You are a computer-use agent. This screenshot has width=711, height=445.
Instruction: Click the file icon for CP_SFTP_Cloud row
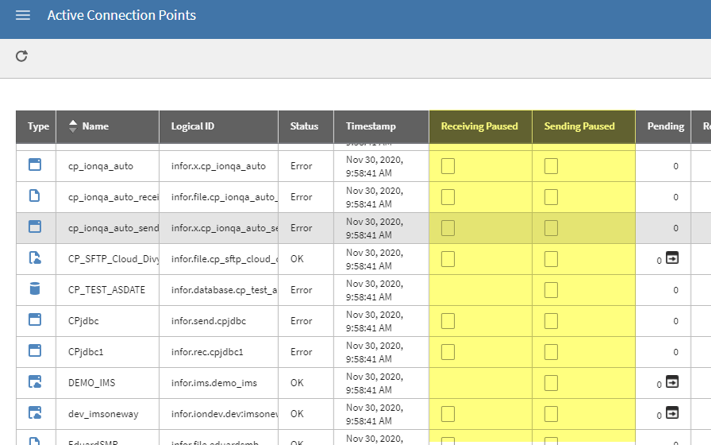(35, 258)
